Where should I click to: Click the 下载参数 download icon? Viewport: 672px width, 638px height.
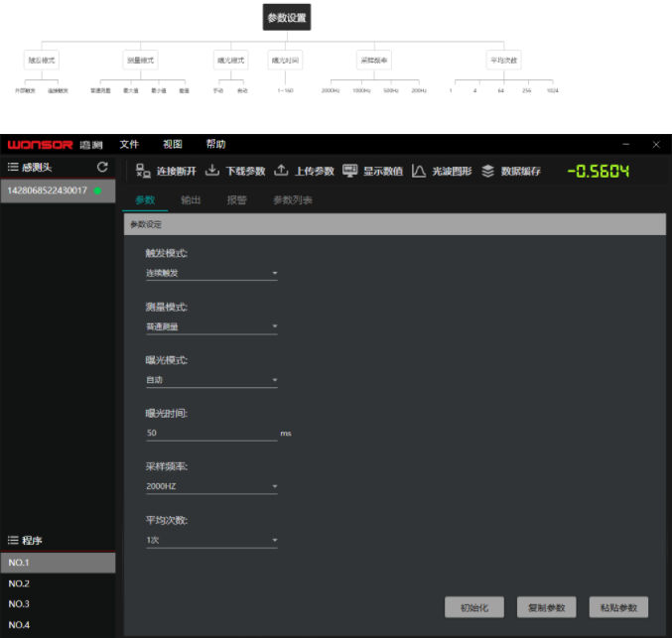pos(211,170)
